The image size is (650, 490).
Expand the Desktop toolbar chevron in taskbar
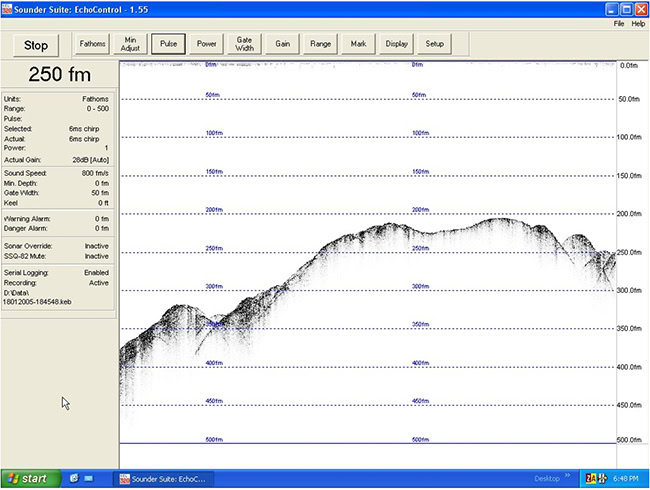(568, 476)
